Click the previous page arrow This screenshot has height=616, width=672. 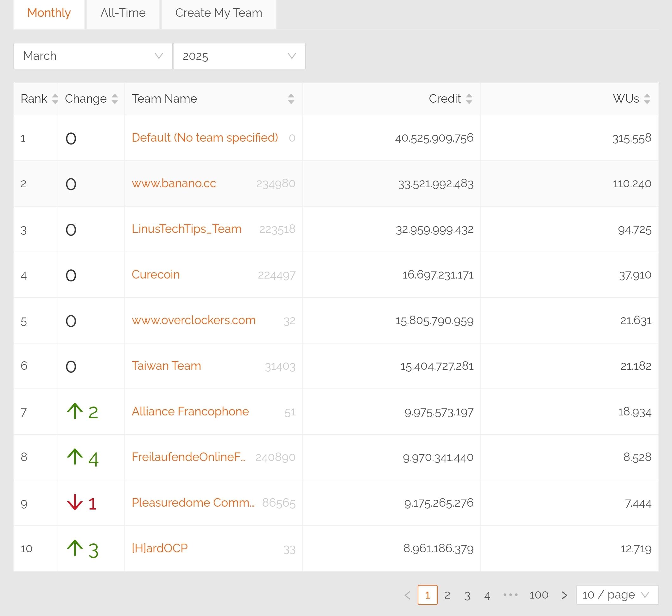(407, 595)
